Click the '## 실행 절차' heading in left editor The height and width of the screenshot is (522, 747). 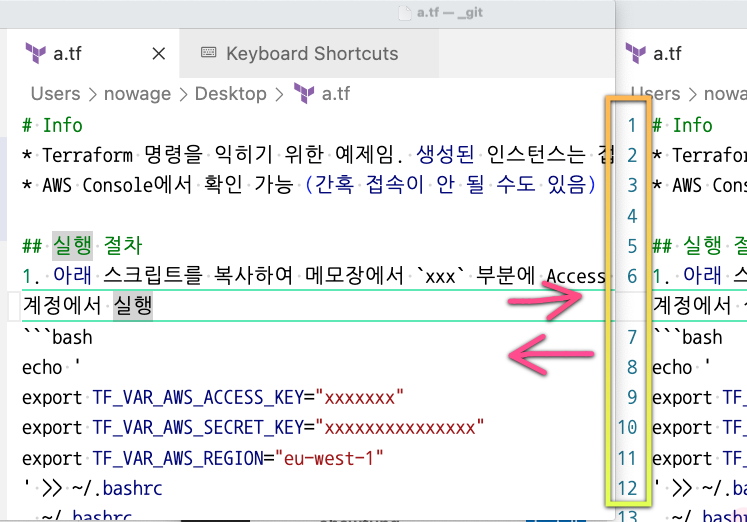tap(82, 246)
